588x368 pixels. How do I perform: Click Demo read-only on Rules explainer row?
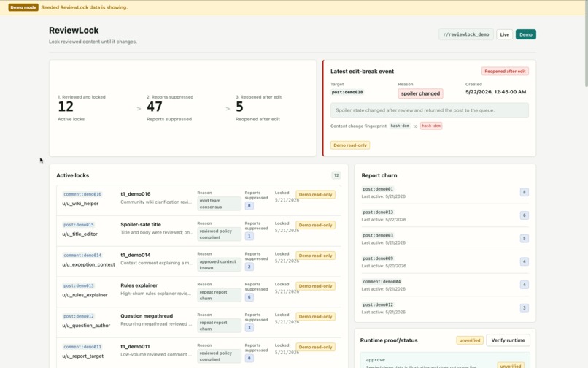[x=315, y=286]
